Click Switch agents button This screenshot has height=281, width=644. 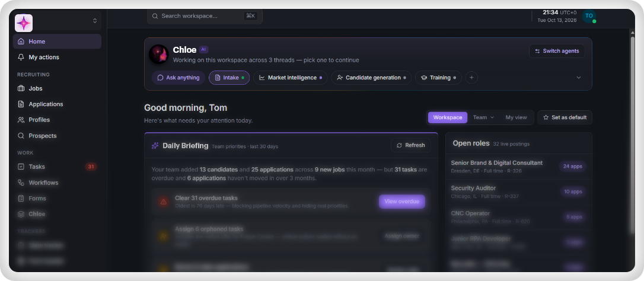click(x=557, y=51)
